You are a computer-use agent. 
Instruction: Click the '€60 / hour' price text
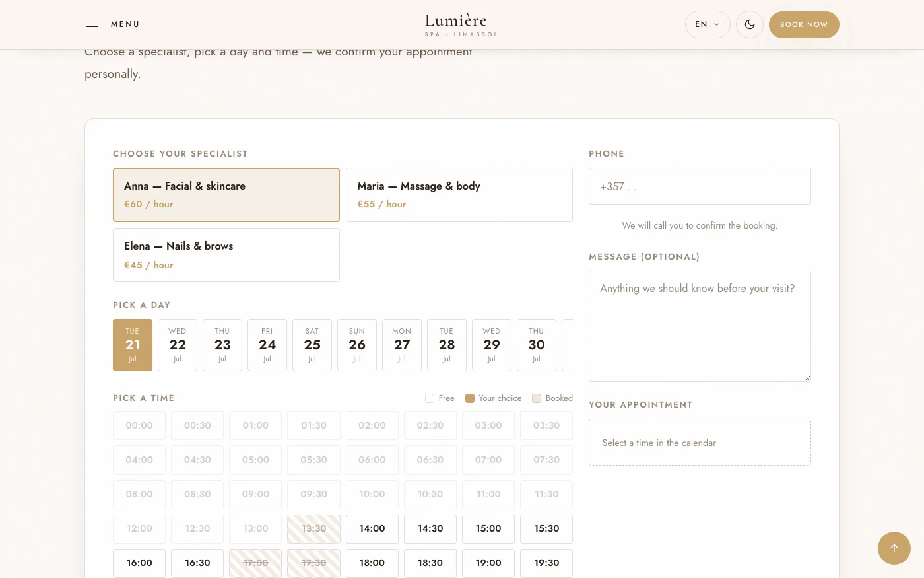pyautogui.click(x=148, y=204)
